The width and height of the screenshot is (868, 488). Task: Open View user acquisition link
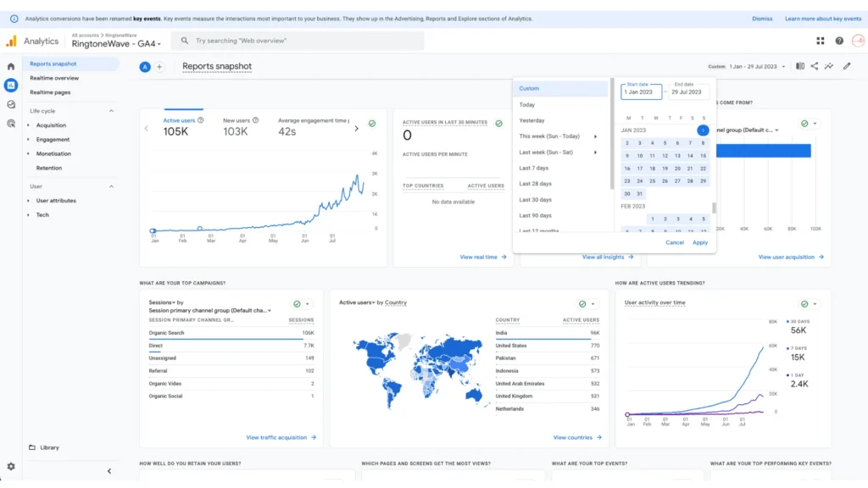pos(791,257)
